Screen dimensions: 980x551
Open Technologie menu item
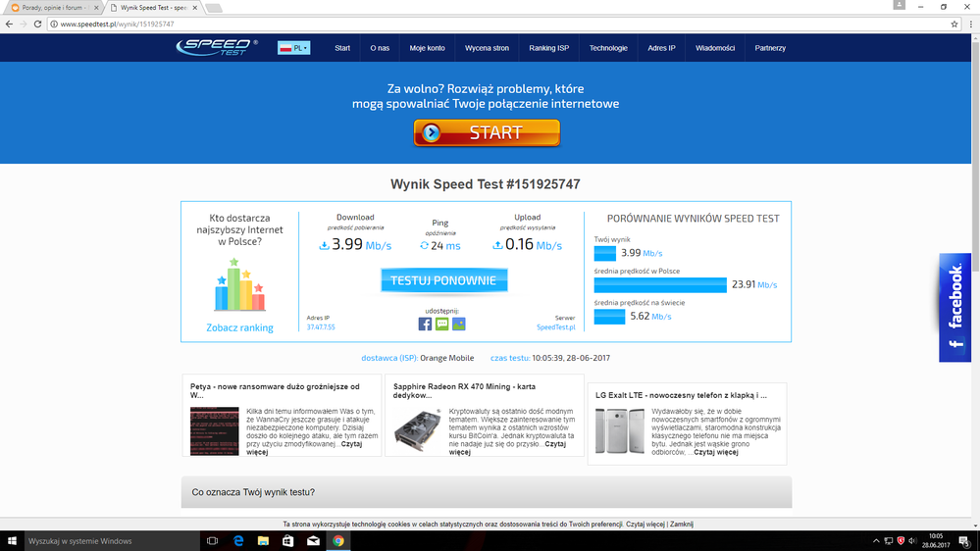point(608,48)
